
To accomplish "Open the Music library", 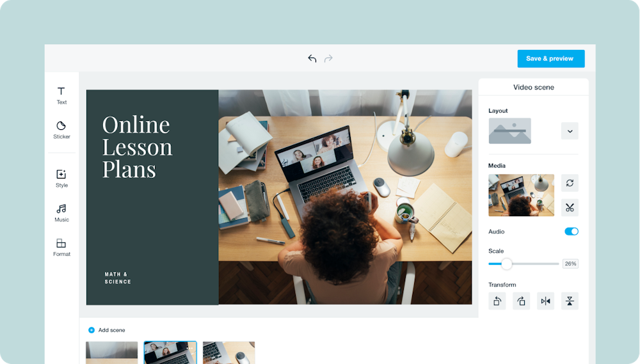I will point(61,213).
